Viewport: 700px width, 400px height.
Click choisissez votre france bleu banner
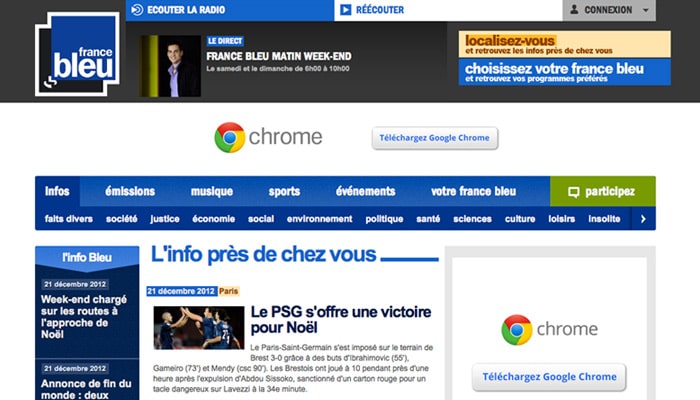click(565, 72)
